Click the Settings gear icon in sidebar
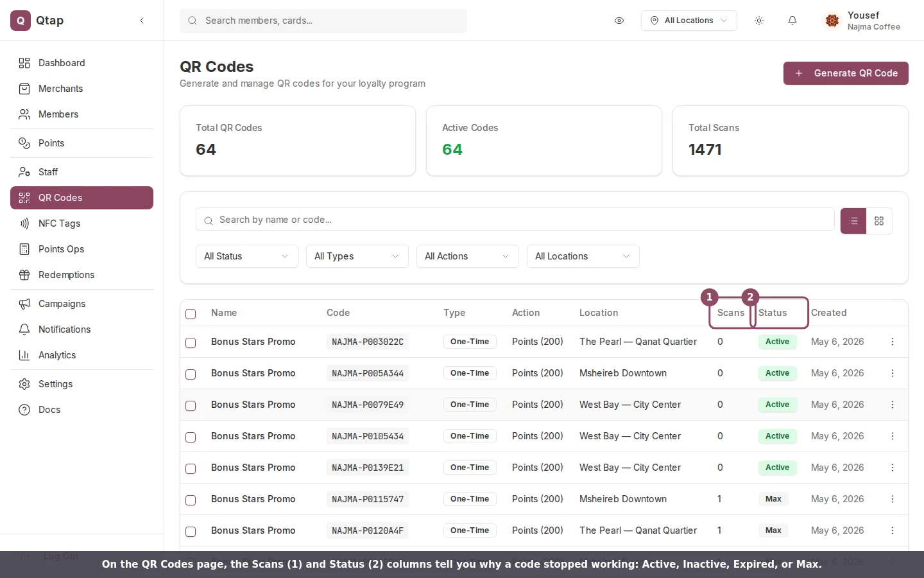 click(24, 384)
